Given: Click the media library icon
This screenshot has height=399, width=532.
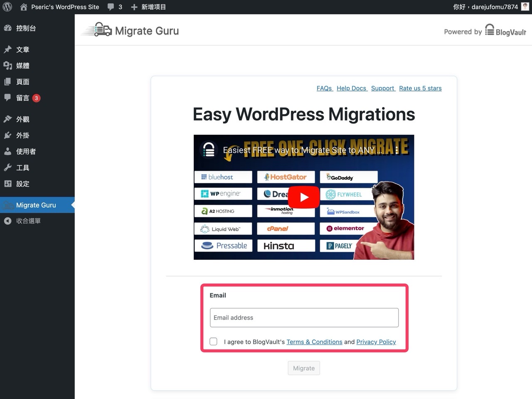Looking at the screenshot, I should [8, 66].
